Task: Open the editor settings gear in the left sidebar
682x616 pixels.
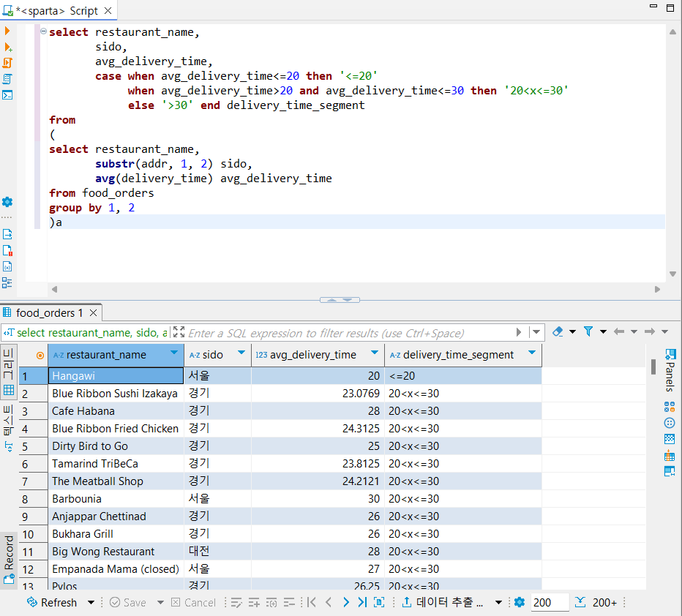Action: (7, 202)
